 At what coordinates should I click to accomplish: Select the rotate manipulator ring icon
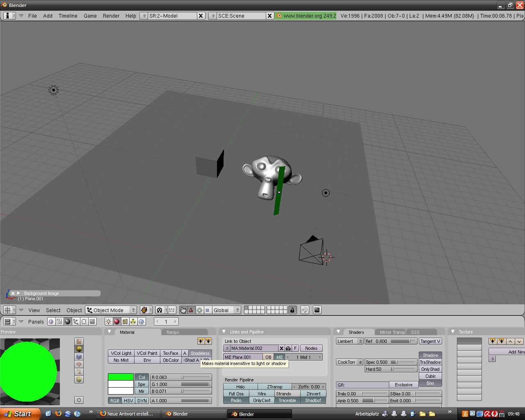point(199,310)
